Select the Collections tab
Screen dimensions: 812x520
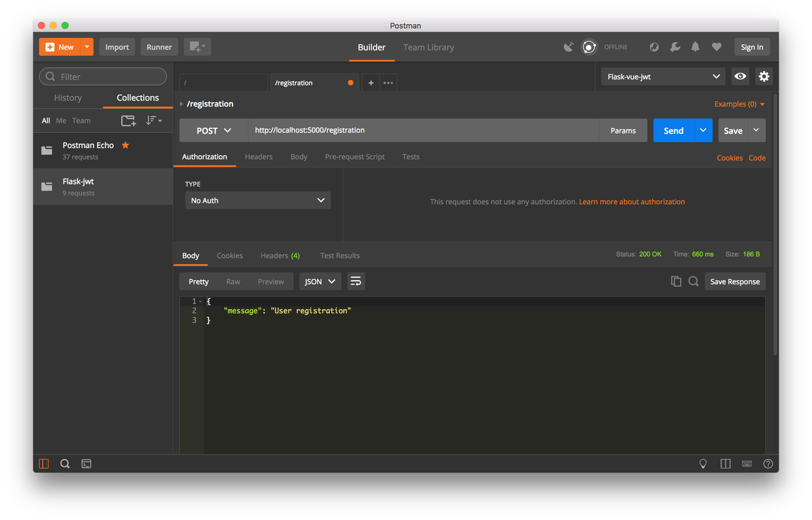tap(138, 97)
